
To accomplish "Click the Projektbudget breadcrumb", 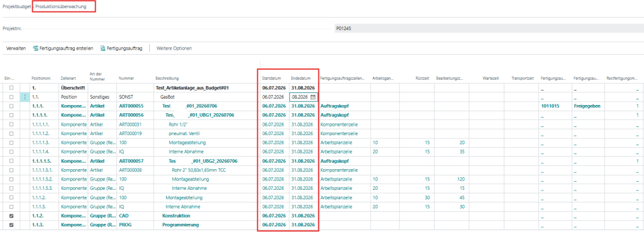I will click(x=17, y=7).
